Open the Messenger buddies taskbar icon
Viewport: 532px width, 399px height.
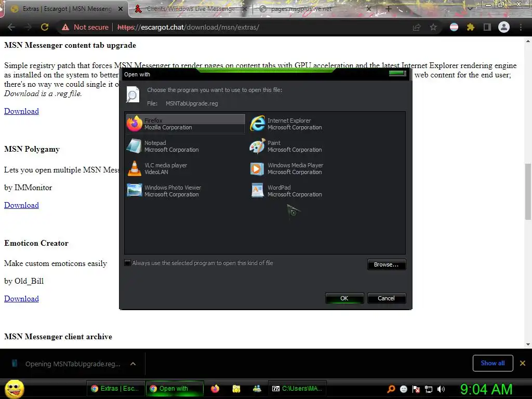click(x=257, y=389)
